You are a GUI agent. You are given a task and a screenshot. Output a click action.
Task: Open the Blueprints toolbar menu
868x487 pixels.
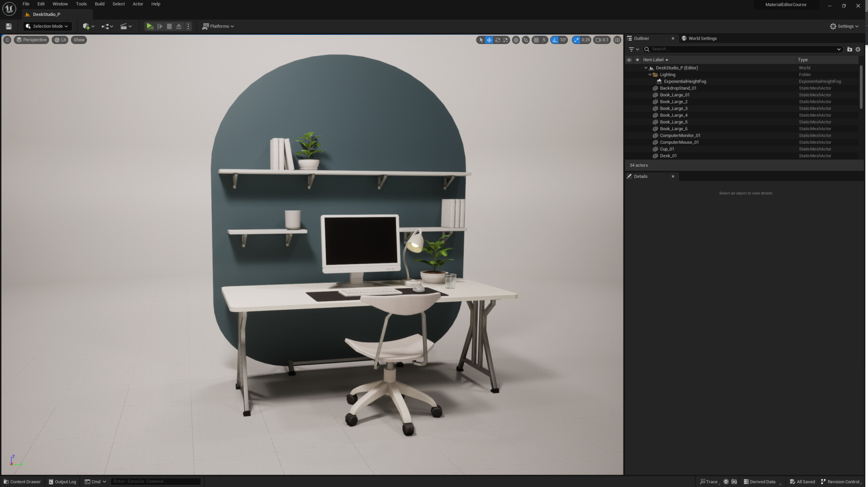tap(107, 26)
